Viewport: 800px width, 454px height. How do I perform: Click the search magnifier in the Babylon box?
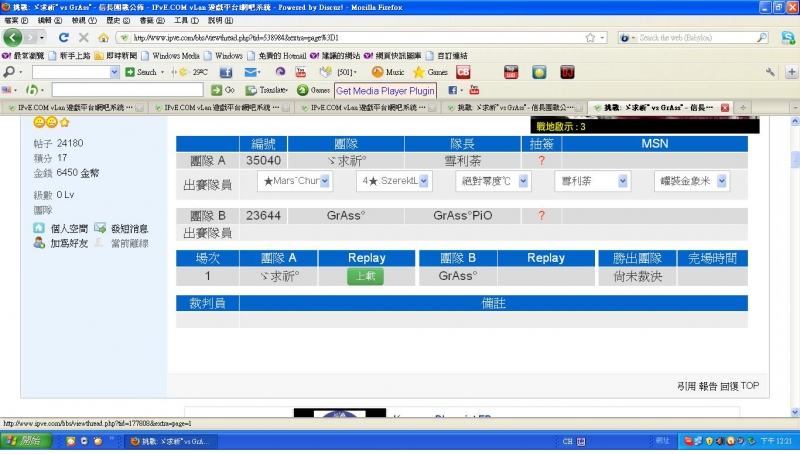tap(762, 38)
